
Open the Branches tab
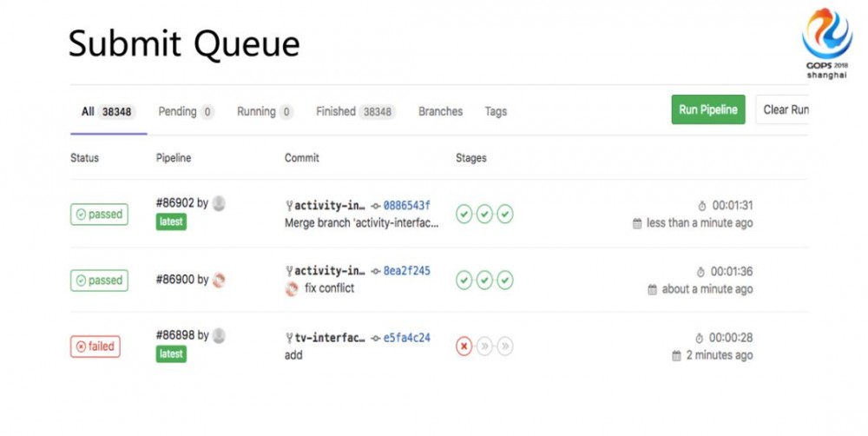pyautogui.click(x=440, y=112)
